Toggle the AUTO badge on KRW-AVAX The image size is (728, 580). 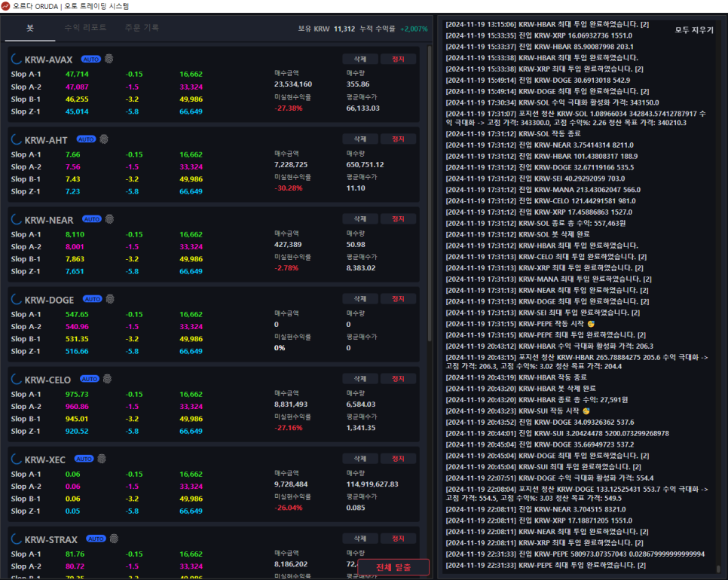(x=91, y=60)
